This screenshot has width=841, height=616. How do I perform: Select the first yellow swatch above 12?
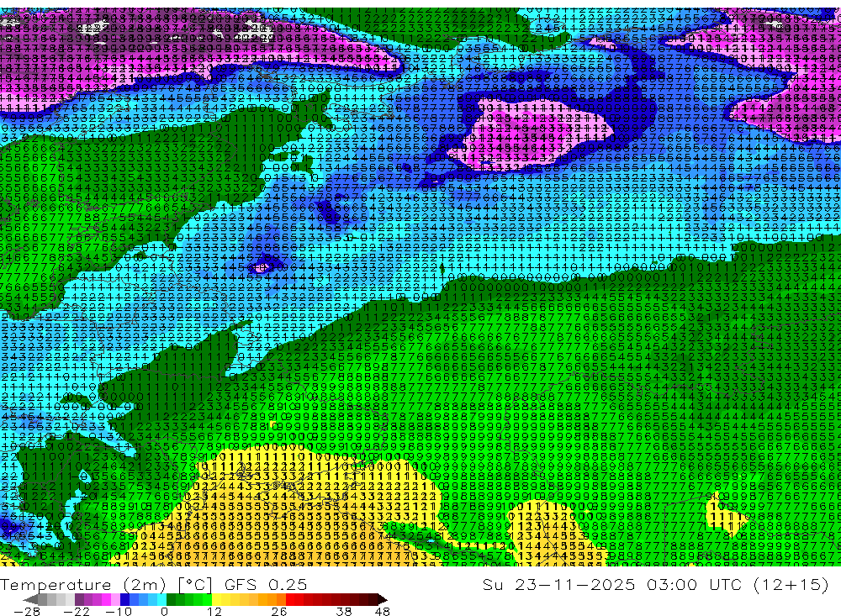(x=217, y=599)
